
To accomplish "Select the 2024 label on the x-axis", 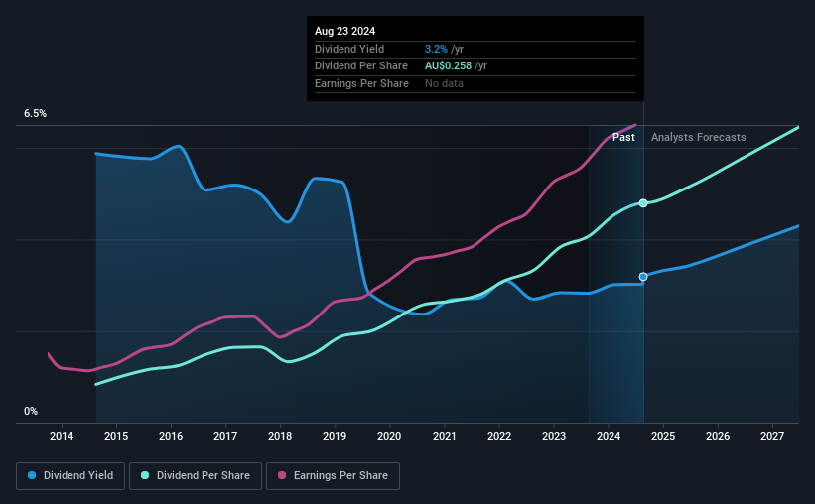I will click(609, 436).
